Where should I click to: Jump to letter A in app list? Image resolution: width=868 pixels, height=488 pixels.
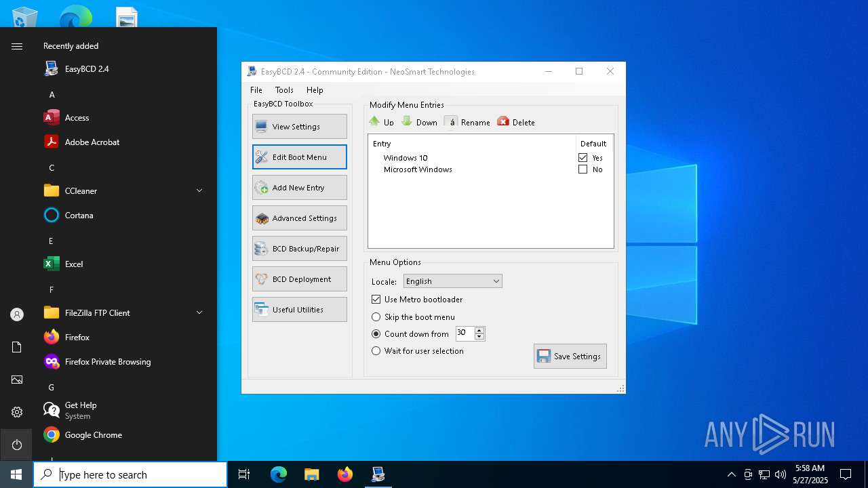point(52,95)
